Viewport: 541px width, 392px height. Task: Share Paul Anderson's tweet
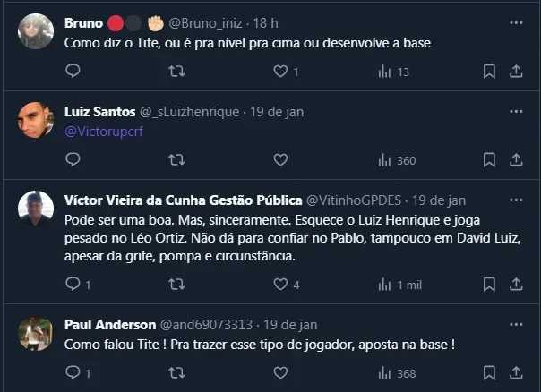click(515, 373)
